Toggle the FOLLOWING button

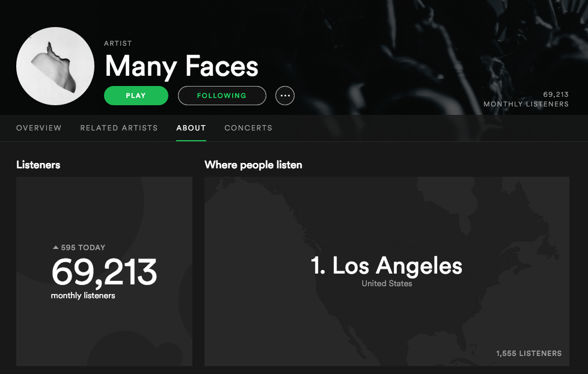tap(222, 96)
